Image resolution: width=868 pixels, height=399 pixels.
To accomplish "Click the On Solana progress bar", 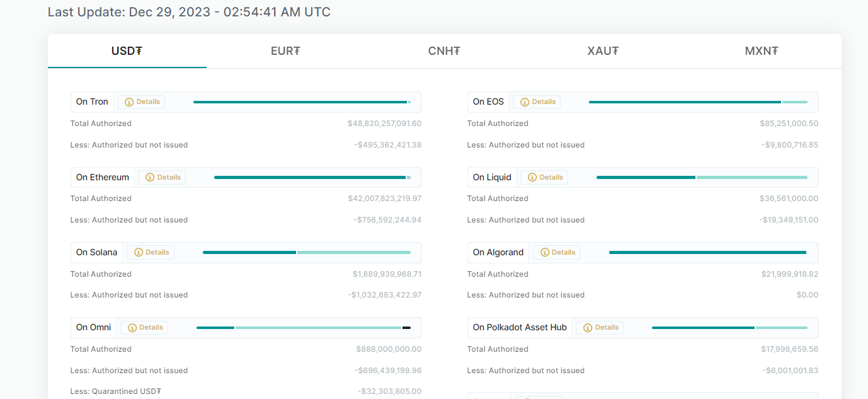I will click(307, 253).
